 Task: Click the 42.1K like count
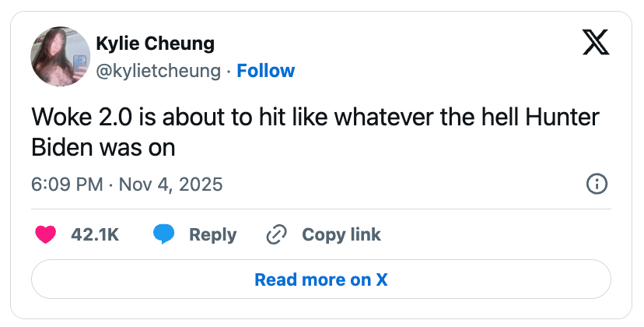[x=95, y=234]
